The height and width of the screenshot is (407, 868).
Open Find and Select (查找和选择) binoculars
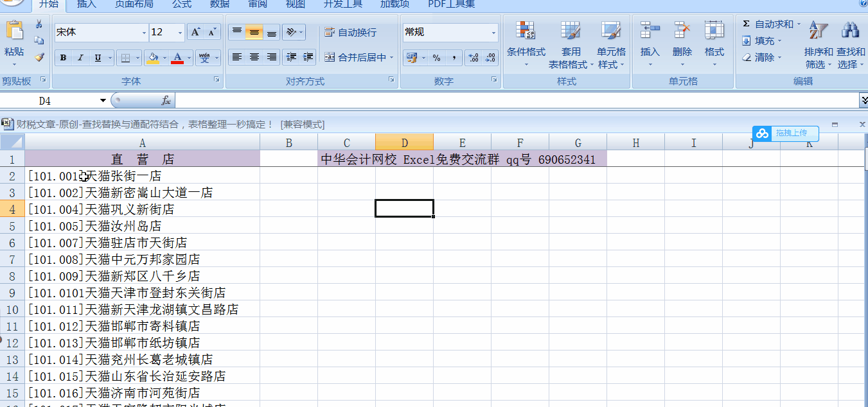click(851, 44)
